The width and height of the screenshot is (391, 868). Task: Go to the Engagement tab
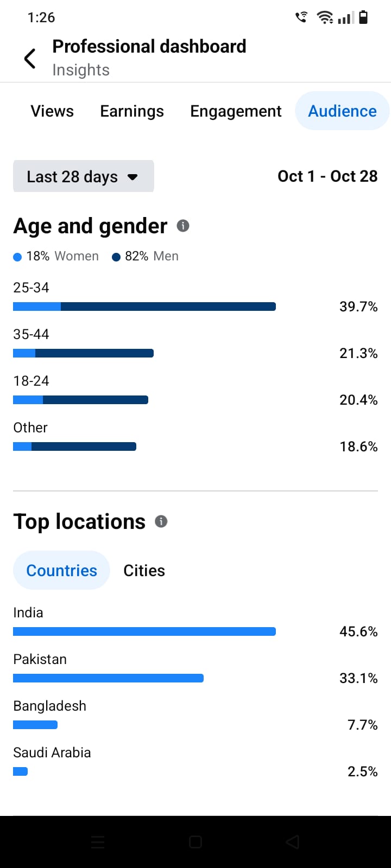tap(236, 111)
